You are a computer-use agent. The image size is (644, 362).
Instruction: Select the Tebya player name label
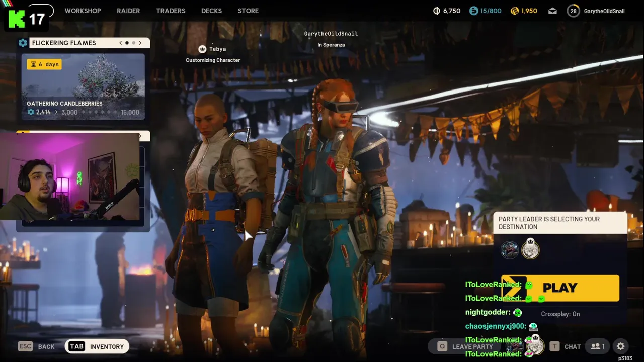(218, 49)
